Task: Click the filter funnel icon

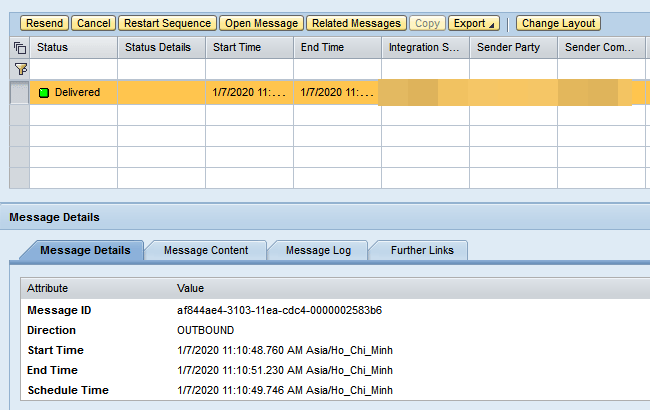Action: [19, 69]
